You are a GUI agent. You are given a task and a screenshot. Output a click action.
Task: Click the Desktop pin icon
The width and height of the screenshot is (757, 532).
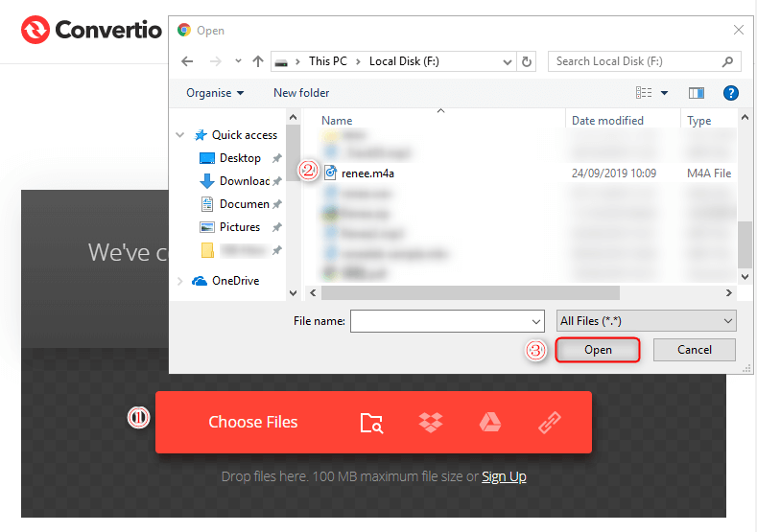pyautogui.click(x=277, y=158)
